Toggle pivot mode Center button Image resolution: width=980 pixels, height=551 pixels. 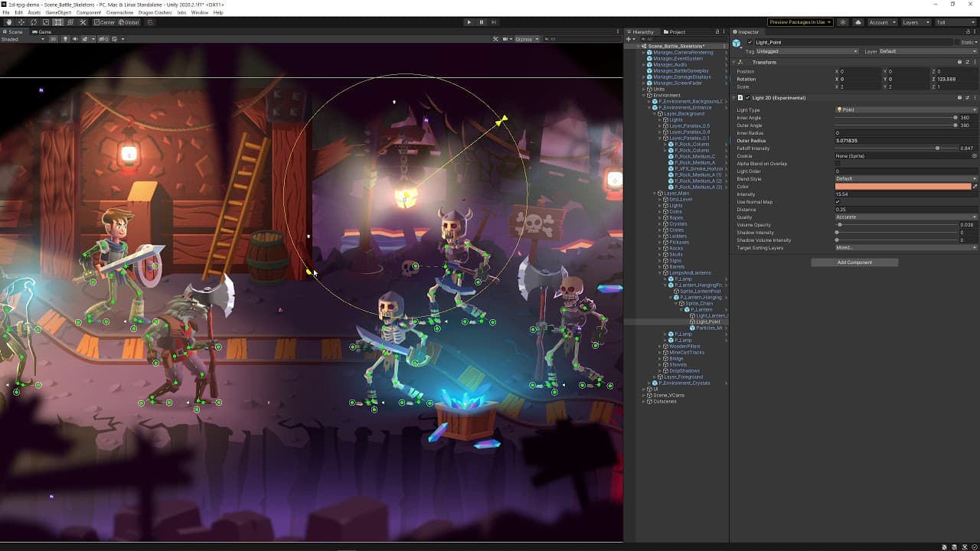click(x=105, y=22)
